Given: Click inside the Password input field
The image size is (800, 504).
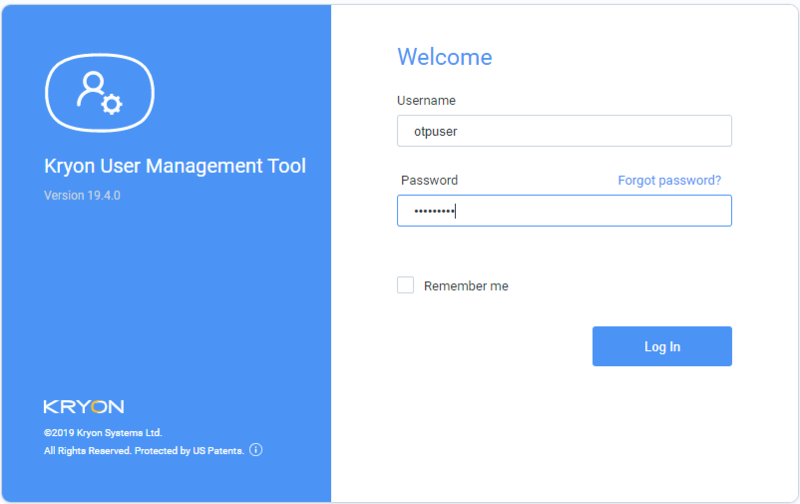Looking at the screenshot, I should pyautogui.click(x=564, y=211).
